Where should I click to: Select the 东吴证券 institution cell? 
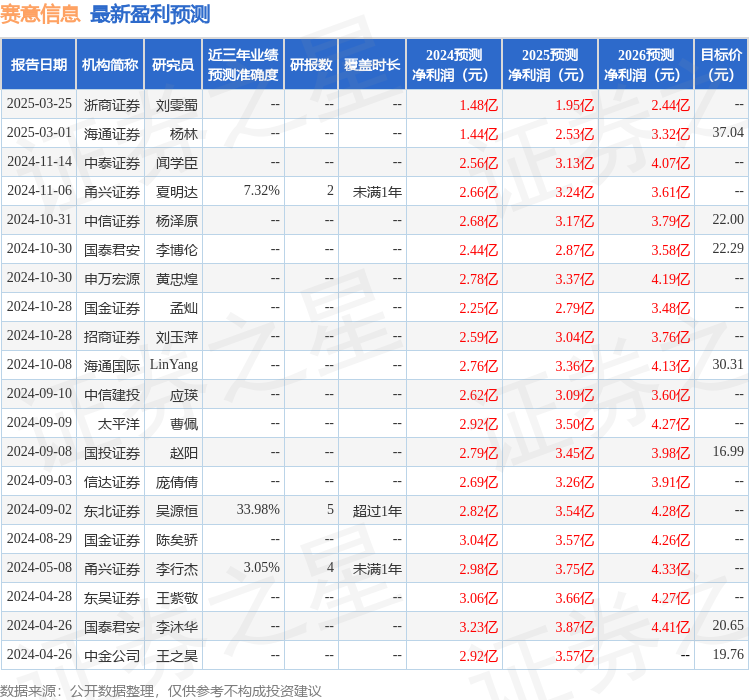point(112,598)
